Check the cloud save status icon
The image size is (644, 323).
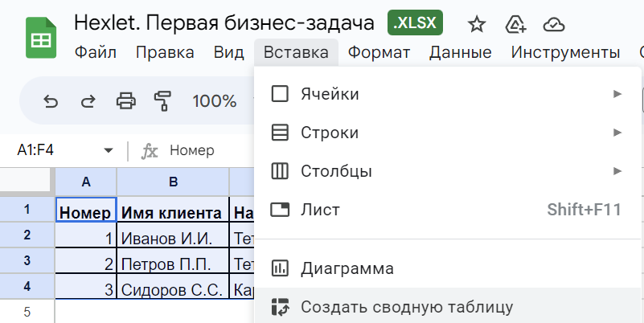(x=554, y=24)
